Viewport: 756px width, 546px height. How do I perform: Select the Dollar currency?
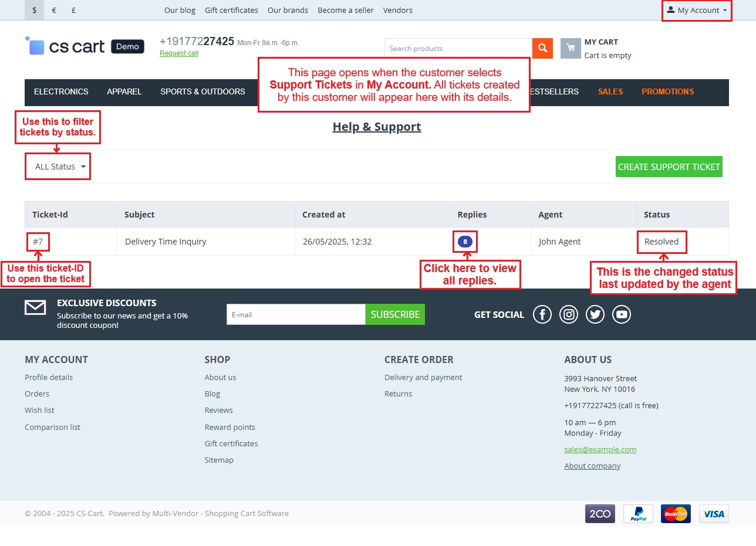[35, 10]
